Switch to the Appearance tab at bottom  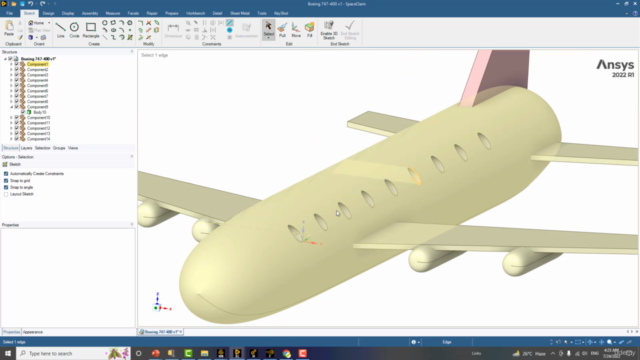pos(33,332)
